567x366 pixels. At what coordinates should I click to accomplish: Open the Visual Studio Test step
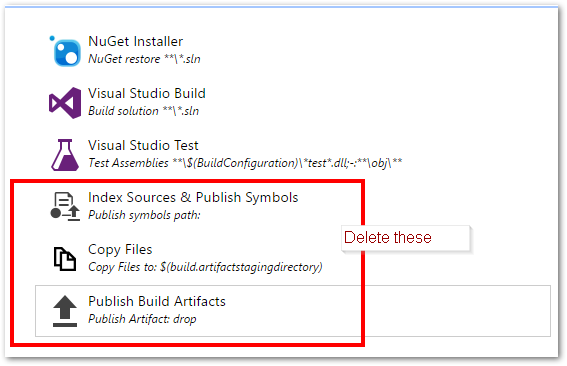144,145
